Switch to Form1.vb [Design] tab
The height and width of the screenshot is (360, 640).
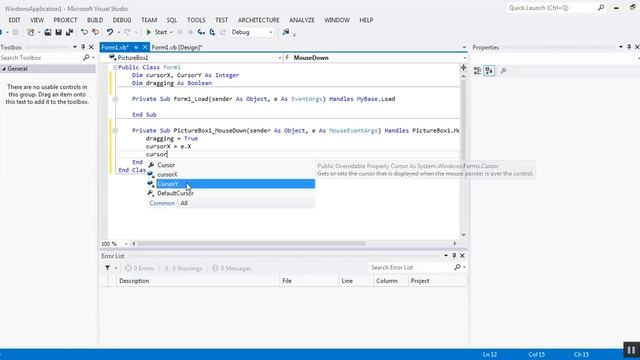[177, 47]
